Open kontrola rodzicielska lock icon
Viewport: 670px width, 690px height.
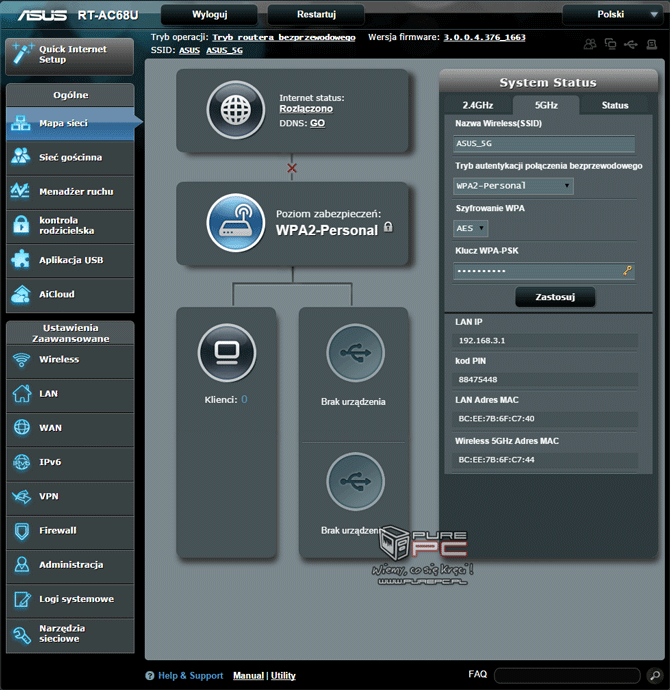pyautogui.click(x=21, y=225)
